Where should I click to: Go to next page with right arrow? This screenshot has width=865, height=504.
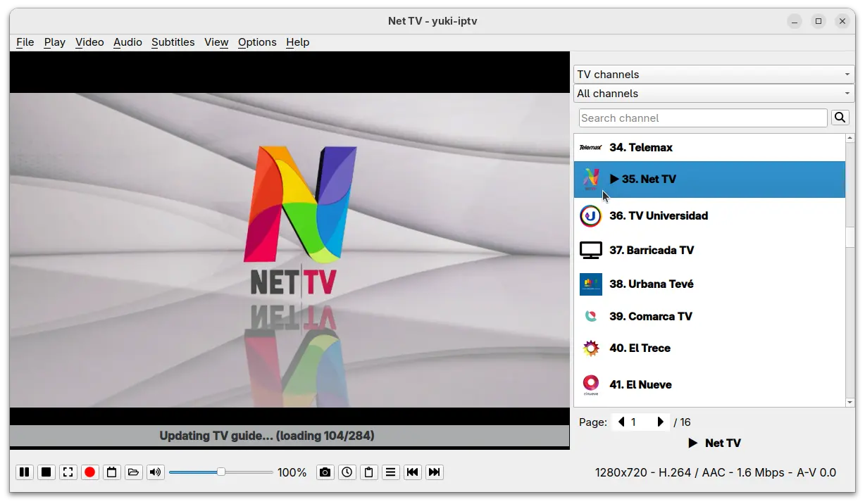click(x=660, y=422)
